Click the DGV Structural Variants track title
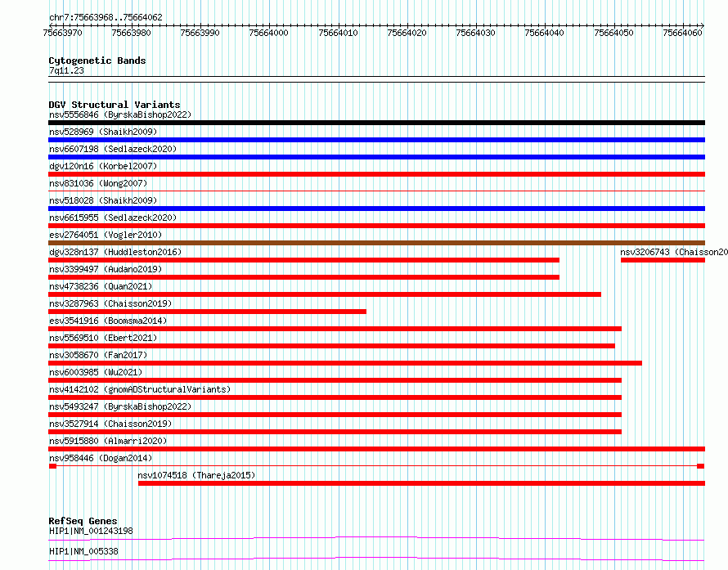Image resolution: width=728 pixels, height=570 pixels. coord(115,105)
